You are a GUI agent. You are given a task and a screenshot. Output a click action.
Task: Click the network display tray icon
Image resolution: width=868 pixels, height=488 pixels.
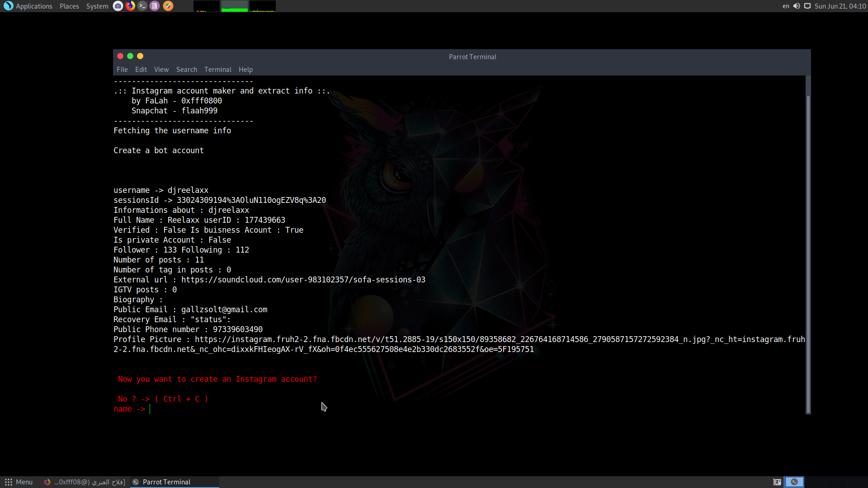coord(807,6)
